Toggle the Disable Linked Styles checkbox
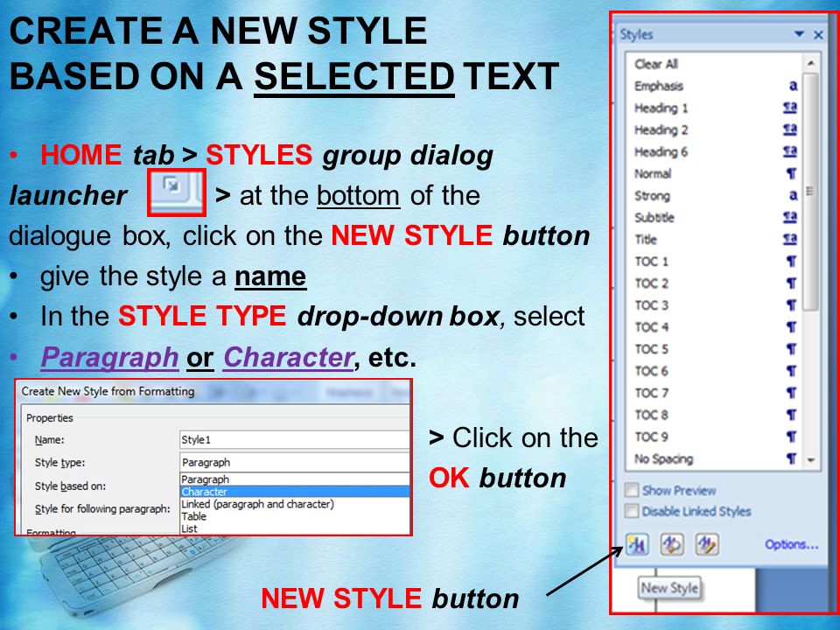Screen dimensions: 840x630 click(x=632, y=511)
